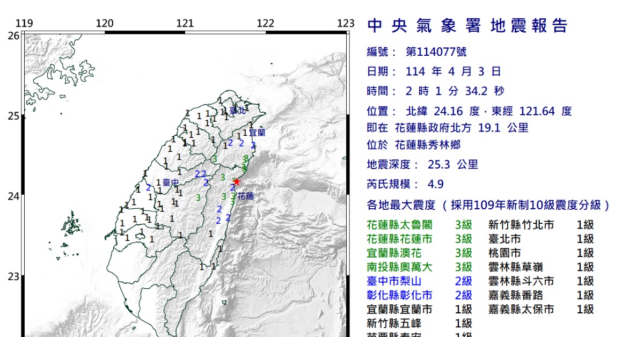The height and width of the screenshot is (337, 644).
Task: Select the 南投縣奧萬大 3級 intensity entry
Action: coord(419,267)
